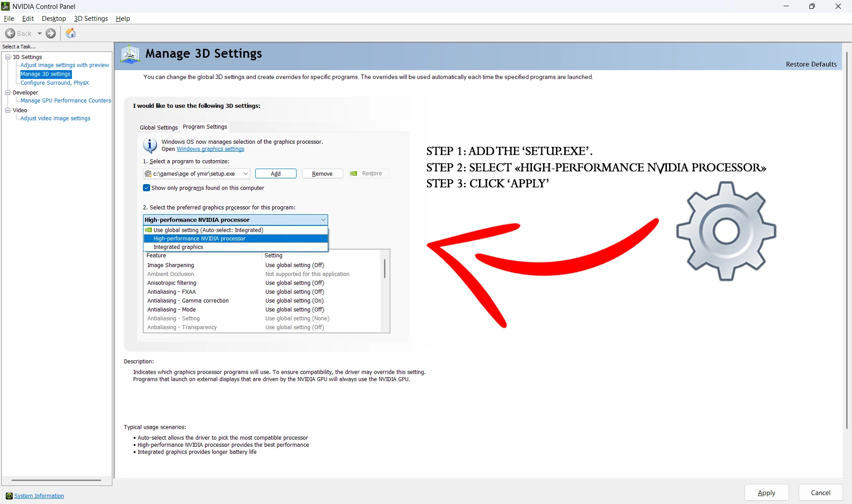Select 'Integrated graphics' from the open dropdown
852x504 pixels.
[178, 247]
